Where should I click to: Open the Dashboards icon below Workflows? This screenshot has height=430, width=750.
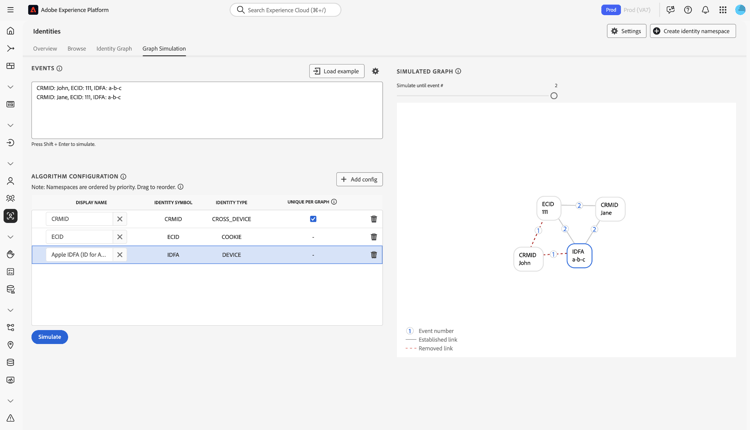[11, 66]
